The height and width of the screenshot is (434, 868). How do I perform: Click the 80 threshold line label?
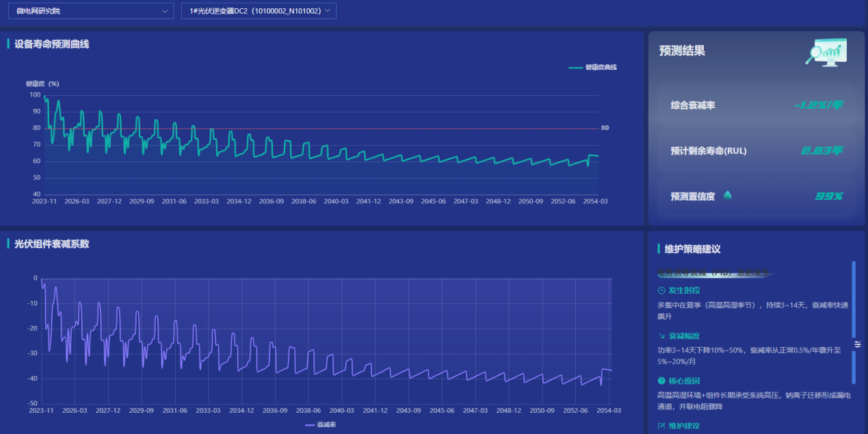(605, 128)
